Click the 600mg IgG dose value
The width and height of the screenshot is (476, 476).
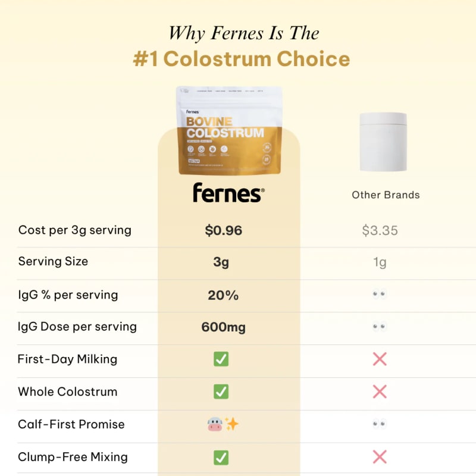[223, 327]
